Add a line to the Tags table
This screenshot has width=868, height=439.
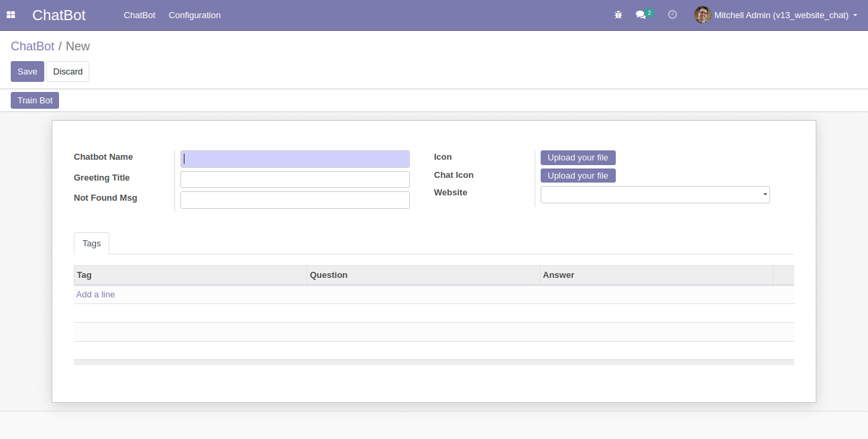tap(95, 294)
